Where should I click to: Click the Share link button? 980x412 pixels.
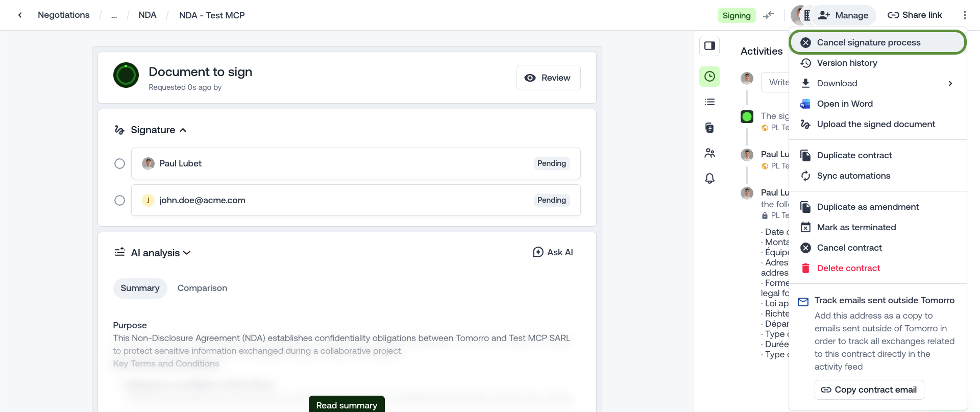(x=915, y=15)
